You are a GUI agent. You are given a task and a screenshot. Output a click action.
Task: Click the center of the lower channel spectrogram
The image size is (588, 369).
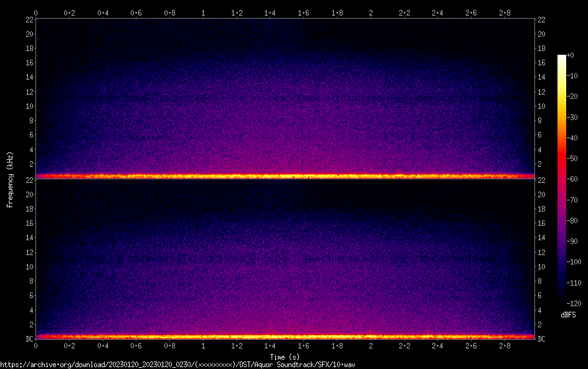click(285, 259)
